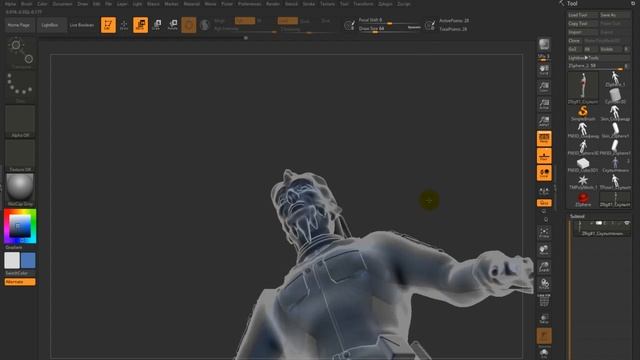640x360 pixels.
Task: Pick a hue in the color picker
Action: (x=20, y=226)
